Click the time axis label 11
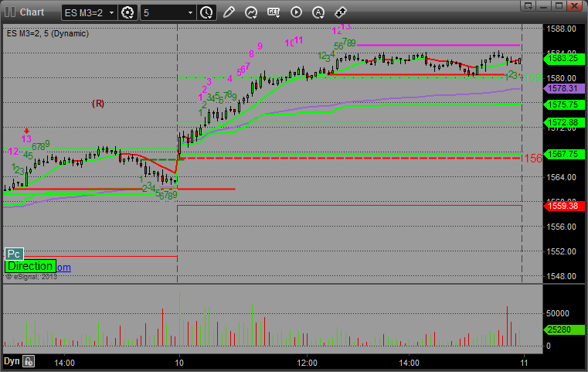Screen dimensions: 588x372 524,363
